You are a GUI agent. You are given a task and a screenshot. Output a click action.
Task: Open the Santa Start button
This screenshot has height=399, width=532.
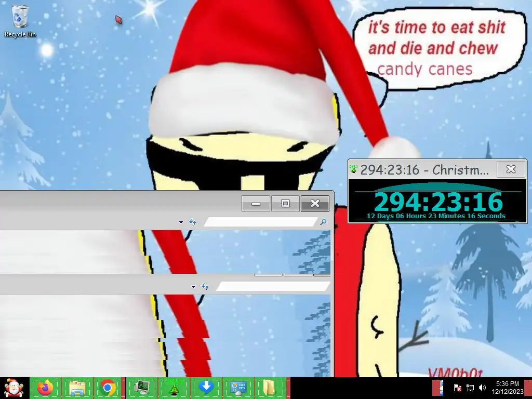(x=14, y=388)
